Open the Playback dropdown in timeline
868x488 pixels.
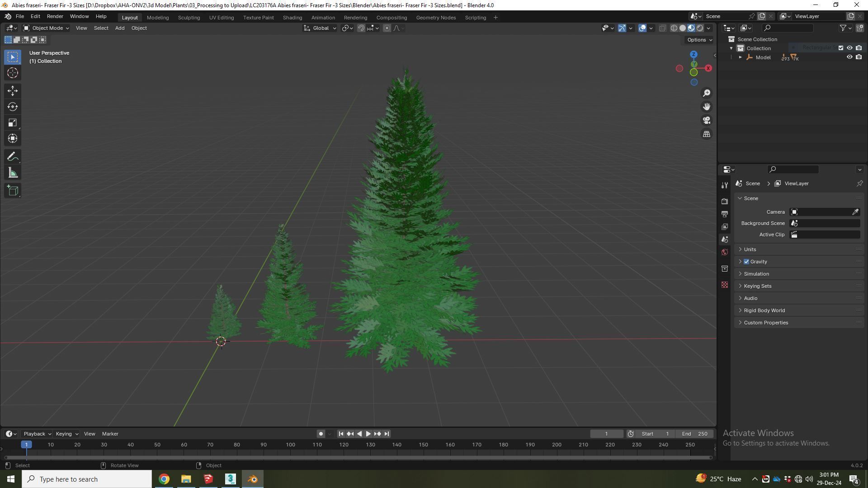tap(37, 434)
